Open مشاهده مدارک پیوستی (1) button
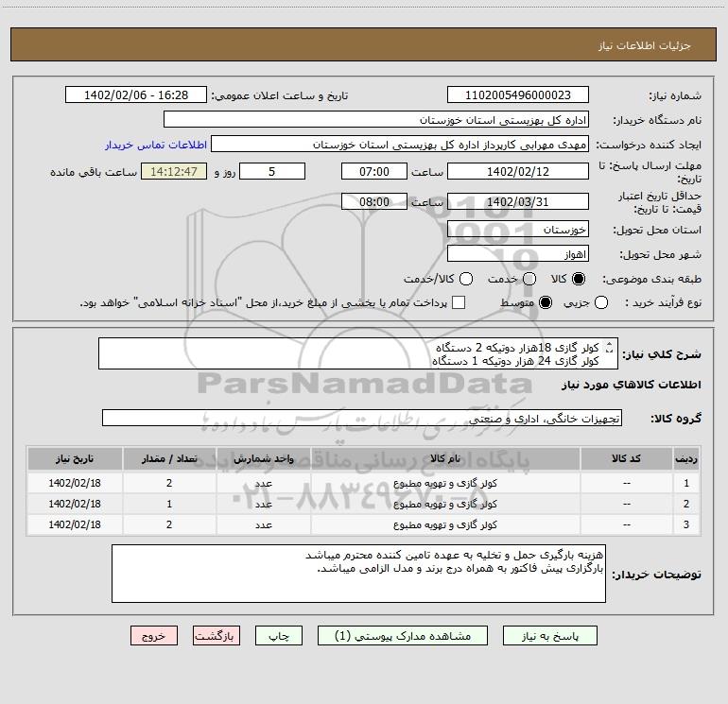This screenshot has width=728, height=704. pyautogui.click(x=403, y=636)
